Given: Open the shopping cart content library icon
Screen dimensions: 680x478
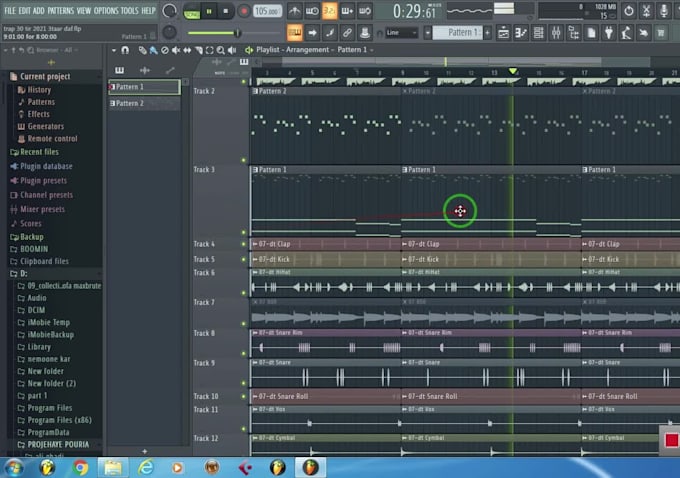Looking at the screenshot, I should point(661,33).
